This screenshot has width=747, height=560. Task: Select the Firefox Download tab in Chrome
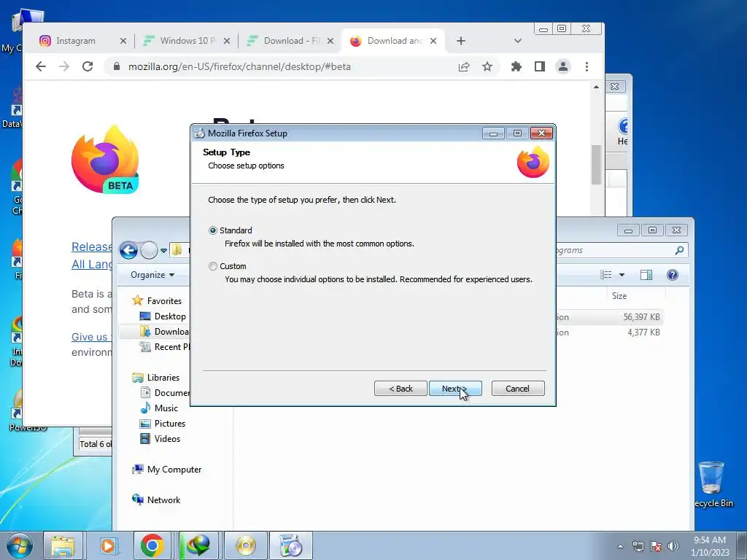click(393, 41)
